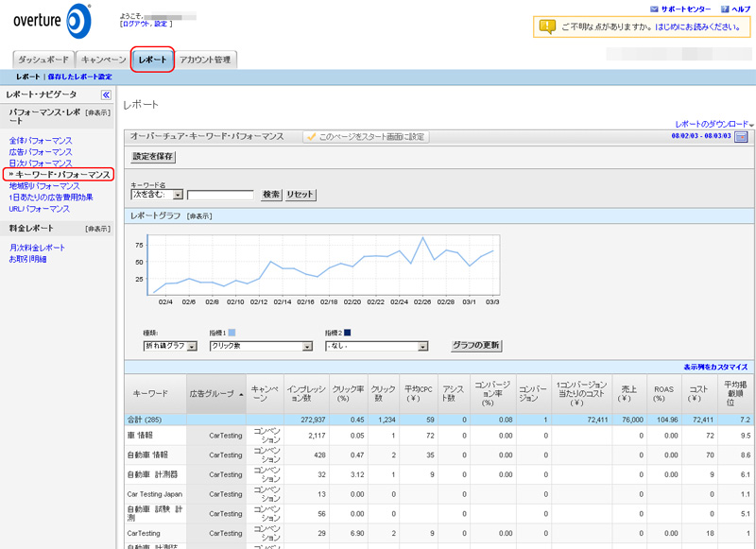Viewport: 756px width, 549px height.
Task: Hide the パフォーマンス・レポート section via [非表示]
Action: point(97,113)
